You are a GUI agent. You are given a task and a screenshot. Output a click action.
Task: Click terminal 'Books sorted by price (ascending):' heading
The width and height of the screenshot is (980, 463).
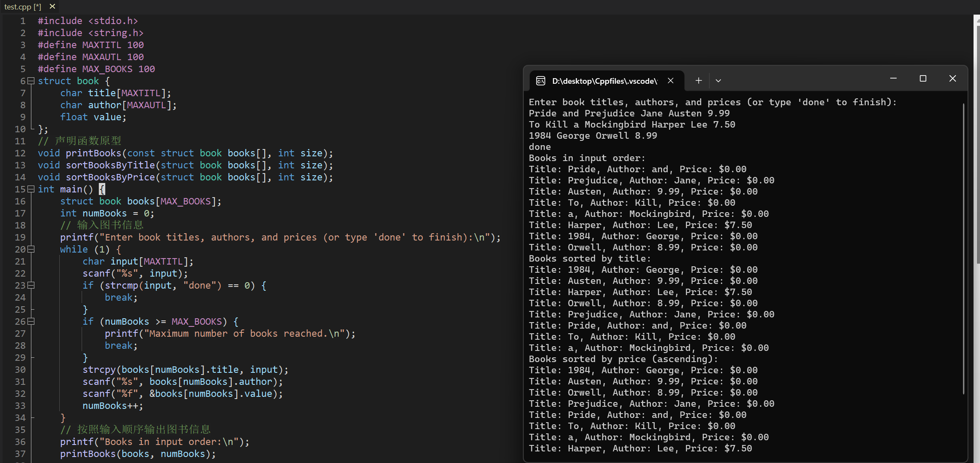(623, 359)
